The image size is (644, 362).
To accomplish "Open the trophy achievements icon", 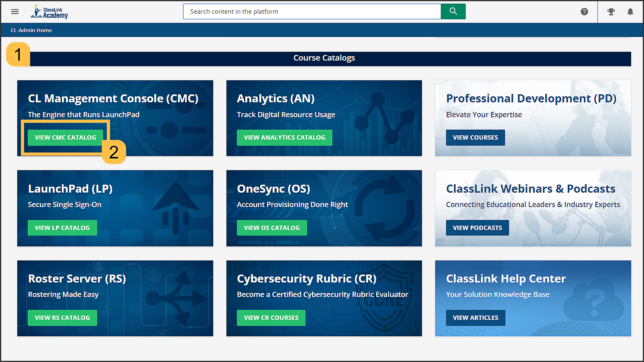I will tap(611, 12).
